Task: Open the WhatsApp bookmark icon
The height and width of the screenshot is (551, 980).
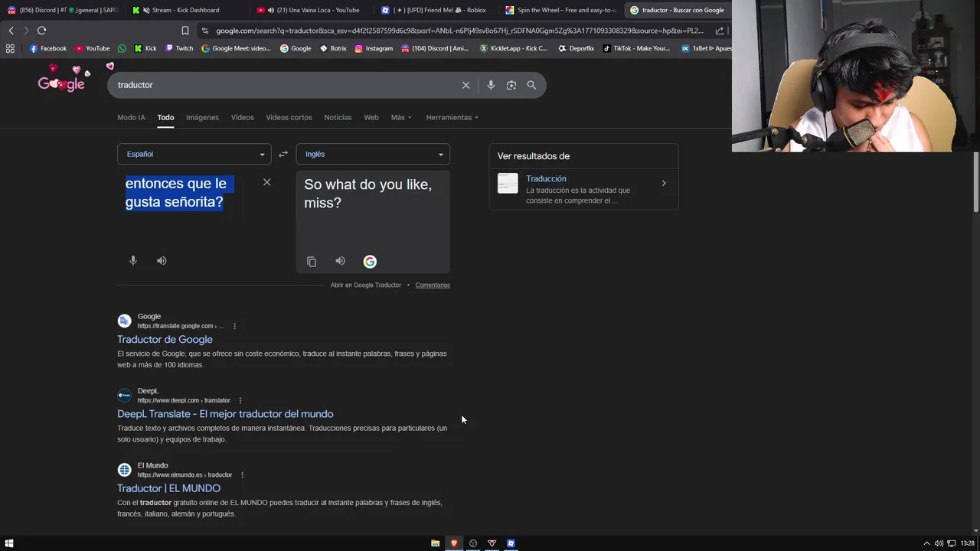Action: (122, 48)
